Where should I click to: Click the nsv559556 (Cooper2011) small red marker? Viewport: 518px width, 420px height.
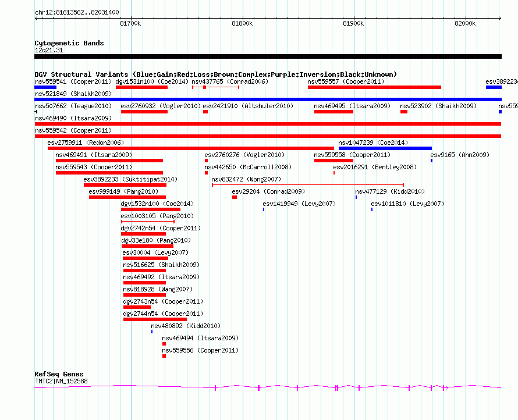click(x=164, y=356)
